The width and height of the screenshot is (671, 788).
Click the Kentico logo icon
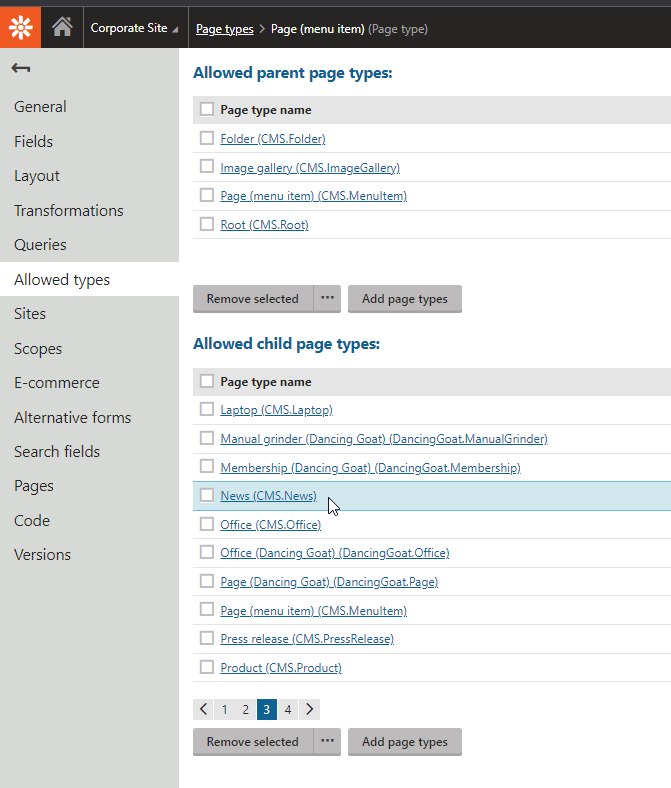click(20, 25)
